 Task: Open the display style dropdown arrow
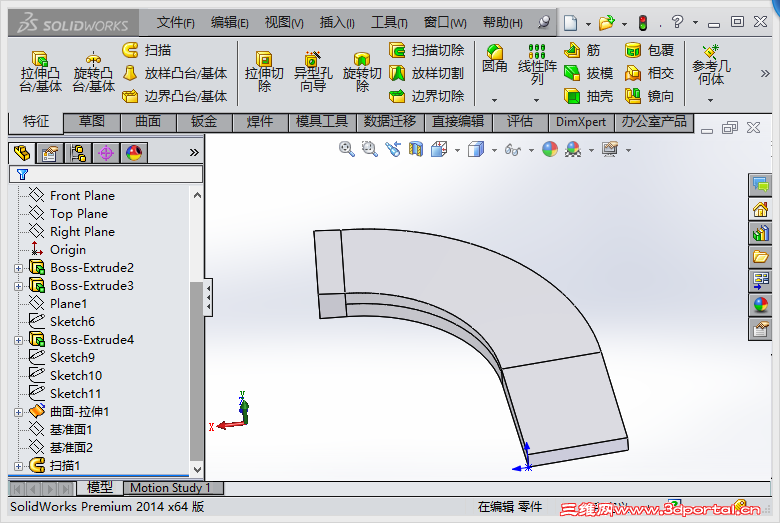[x=494, y=150]
